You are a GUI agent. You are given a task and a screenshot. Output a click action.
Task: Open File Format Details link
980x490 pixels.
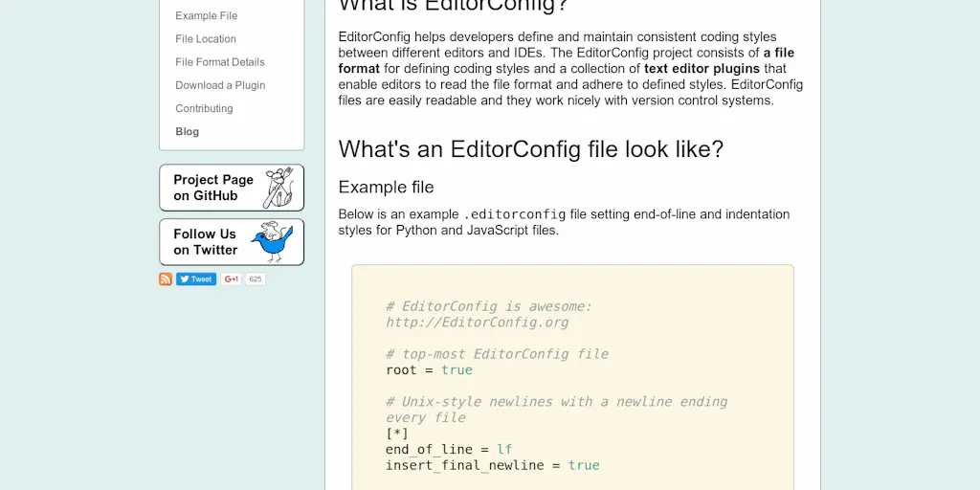tap(220, 62)
